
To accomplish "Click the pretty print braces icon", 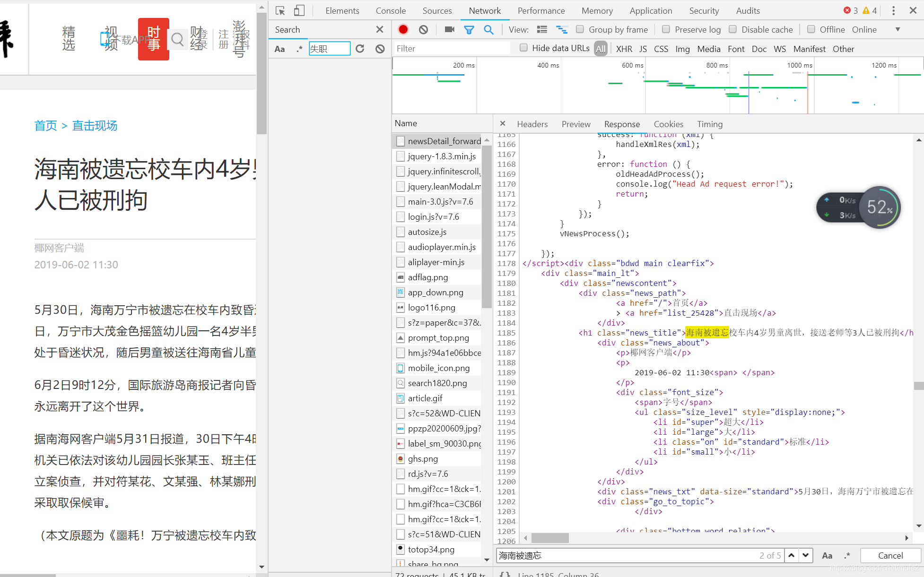I will pos(505,574).
